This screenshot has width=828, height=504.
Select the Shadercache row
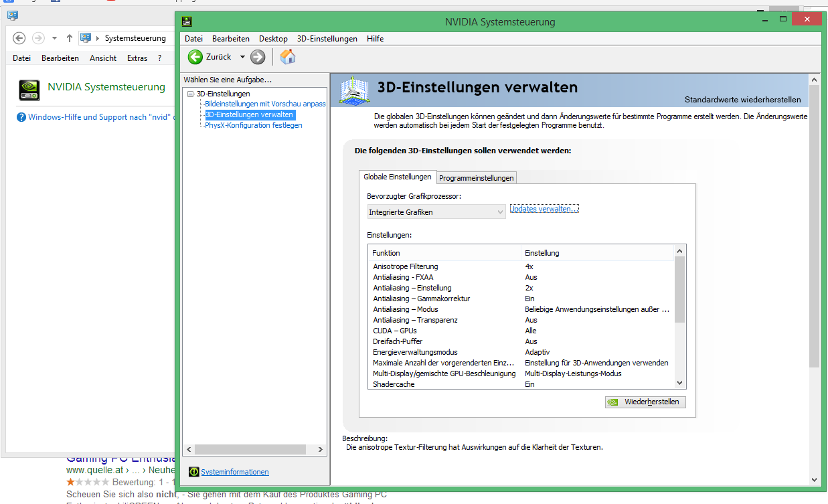521,384
